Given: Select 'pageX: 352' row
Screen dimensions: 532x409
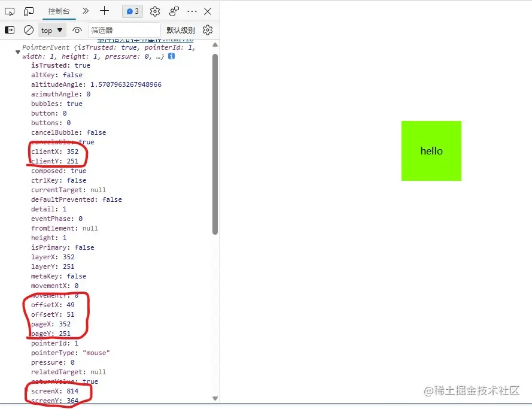Looking at the screenshot, I should point(51,324).
